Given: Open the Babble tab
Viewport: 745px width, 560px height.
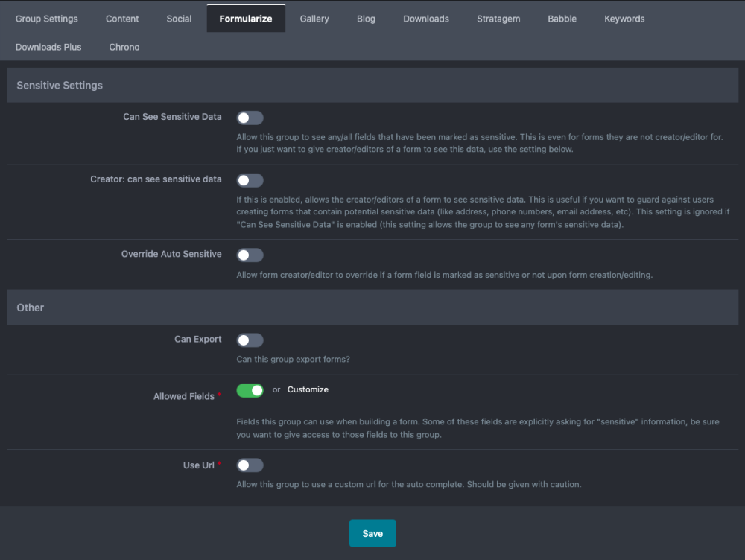Looking at the screenshot, I should (x=562, y=19).
